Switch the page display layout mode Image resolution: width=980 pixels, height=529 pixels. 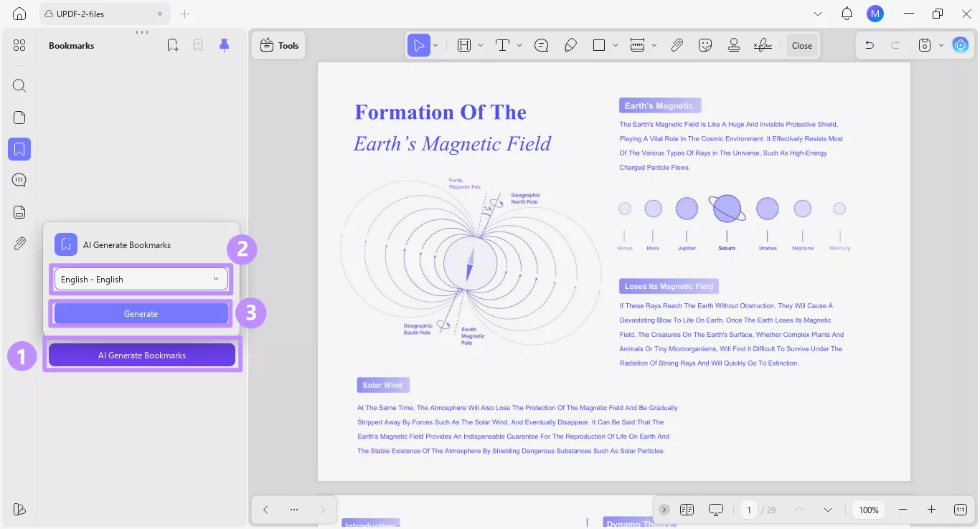coord(687,510)
